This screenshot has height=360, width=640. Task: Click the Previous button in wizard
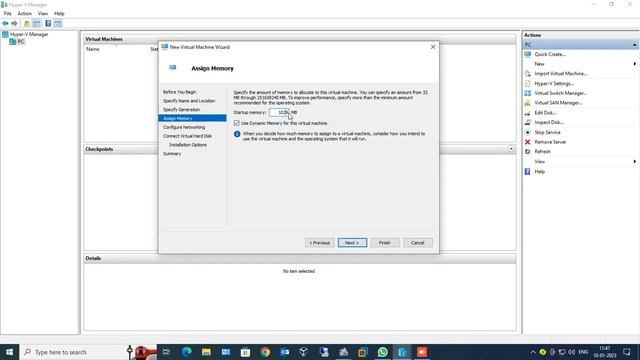(320, 243)
